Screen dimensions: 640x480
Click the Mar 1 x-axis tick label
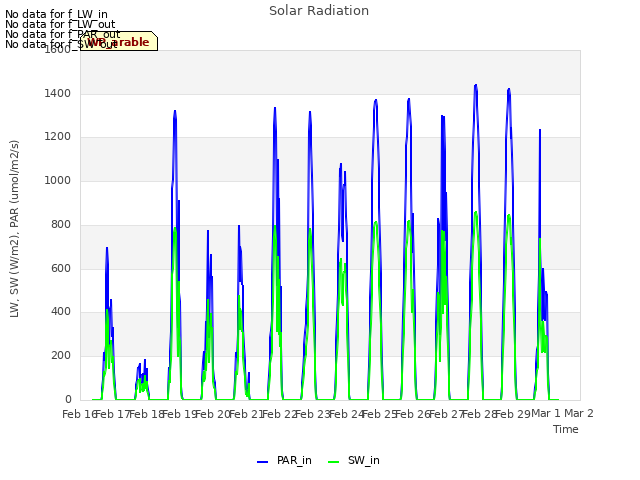click(546, 414)
